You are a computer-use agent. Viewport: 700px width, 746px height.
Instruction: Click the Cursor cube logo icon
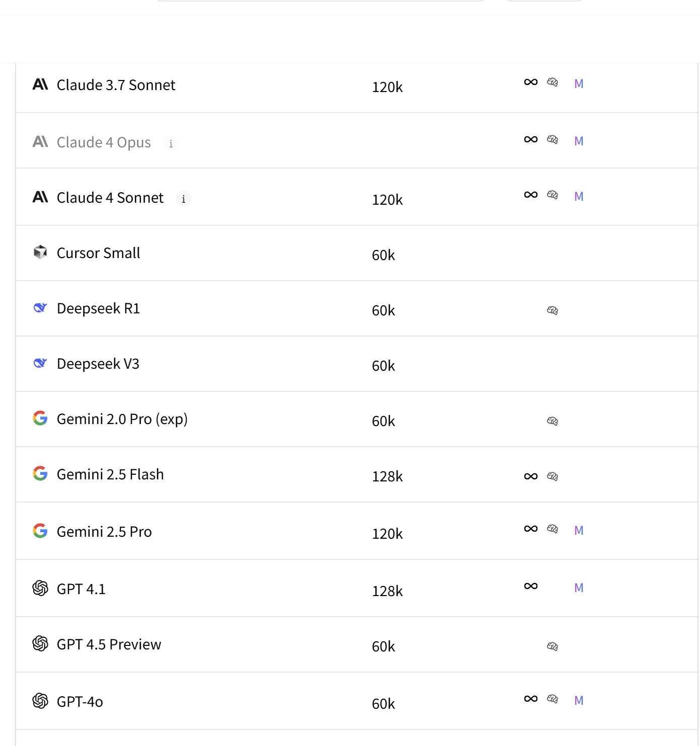[x=40, y=252]
